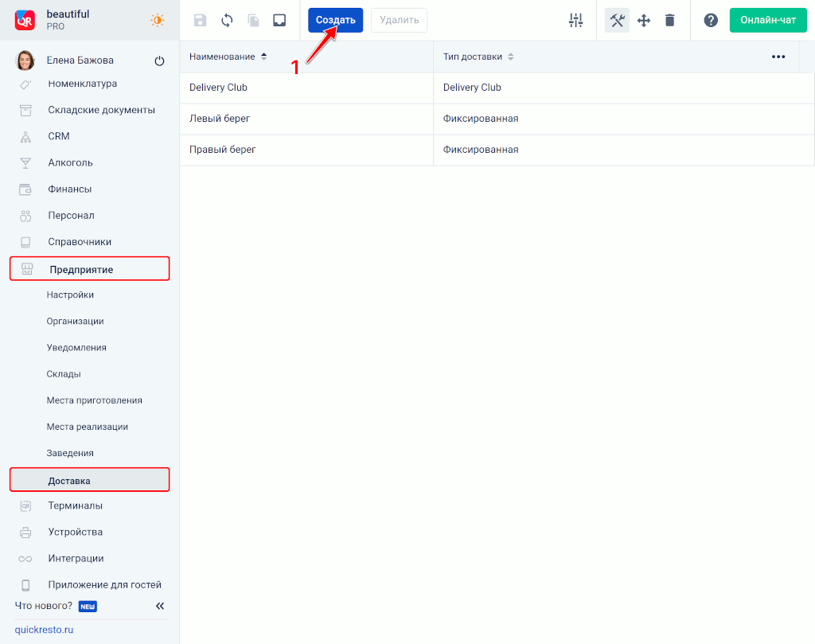Select the Delivery Club name cell
This screenshot has width=815, height=644.
pyautogui.click(x=306, y=88)
